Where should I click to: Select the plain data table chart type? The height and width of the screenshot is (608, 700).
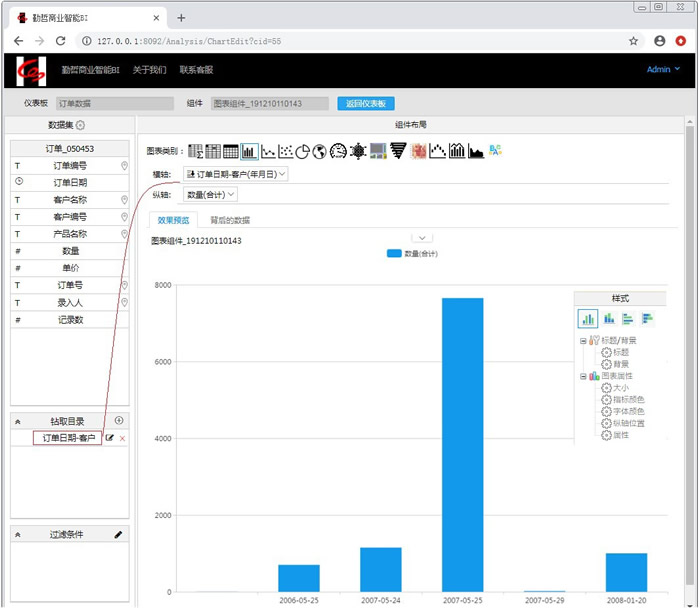pos(230,151)
